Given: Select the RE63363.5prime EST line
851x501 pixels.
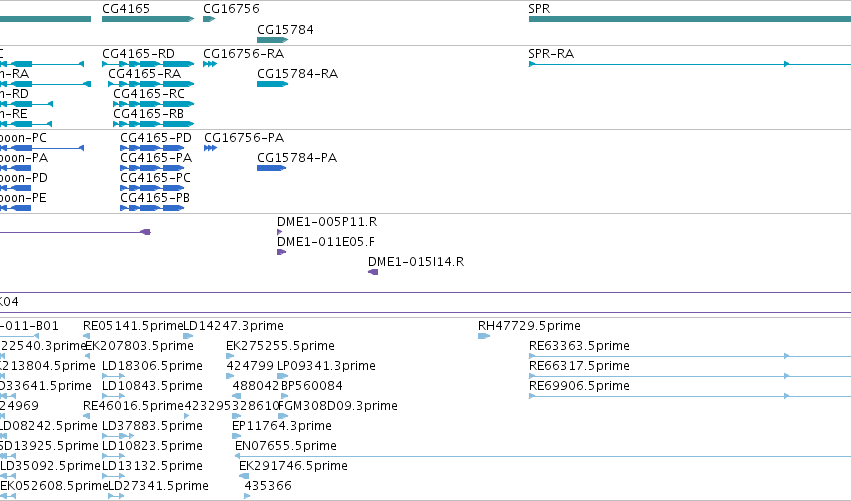Looking at the screenshot, I should click(690, 356).
